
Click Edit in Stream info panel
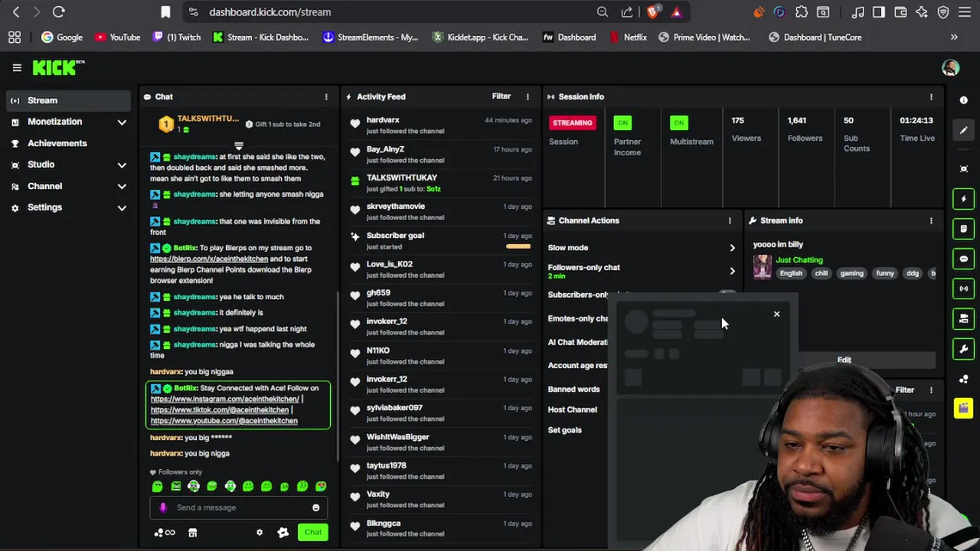tap(844, 360)
